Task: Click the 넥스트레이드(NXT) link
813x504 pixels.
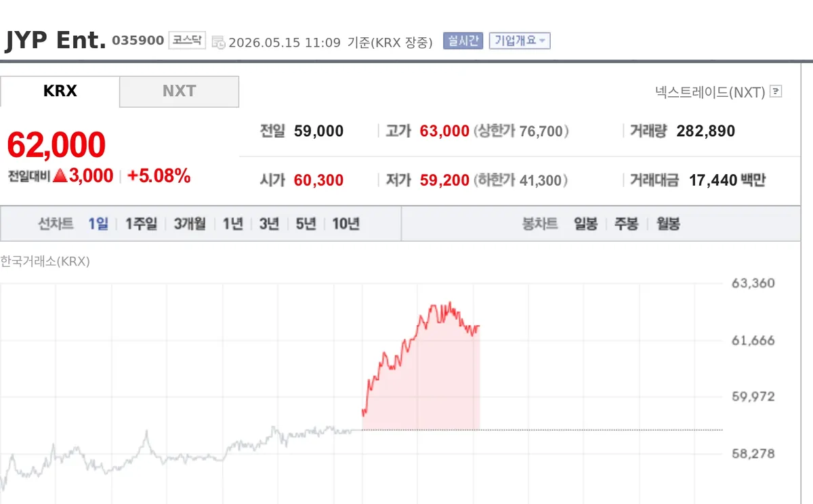Action: (710, 92)
